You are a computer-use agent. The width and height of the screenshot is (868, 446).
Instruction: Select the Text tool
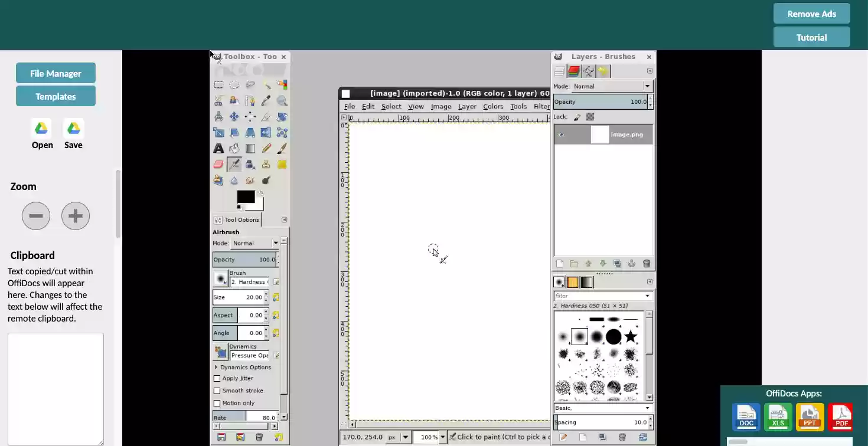[218, 148]
